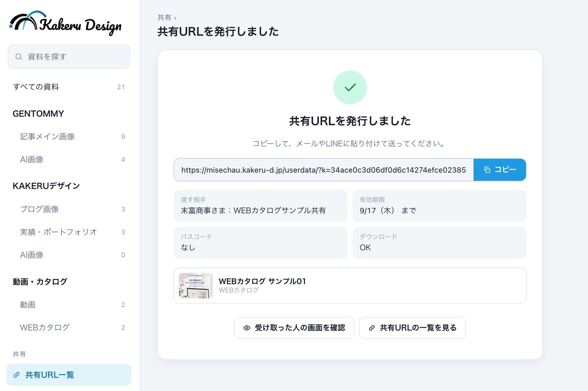
Task: Open the WEBカタログ sidebar category
Action: pos(69,327)
